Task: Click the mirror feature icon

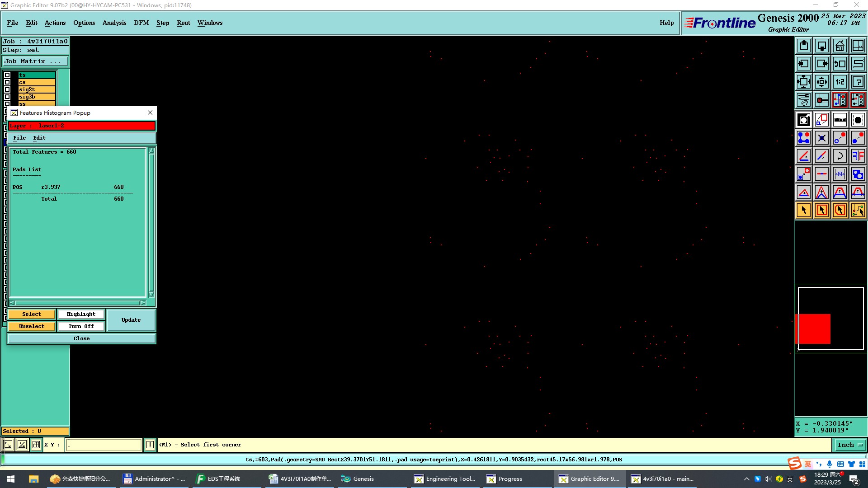Action: tap(858, 156)
